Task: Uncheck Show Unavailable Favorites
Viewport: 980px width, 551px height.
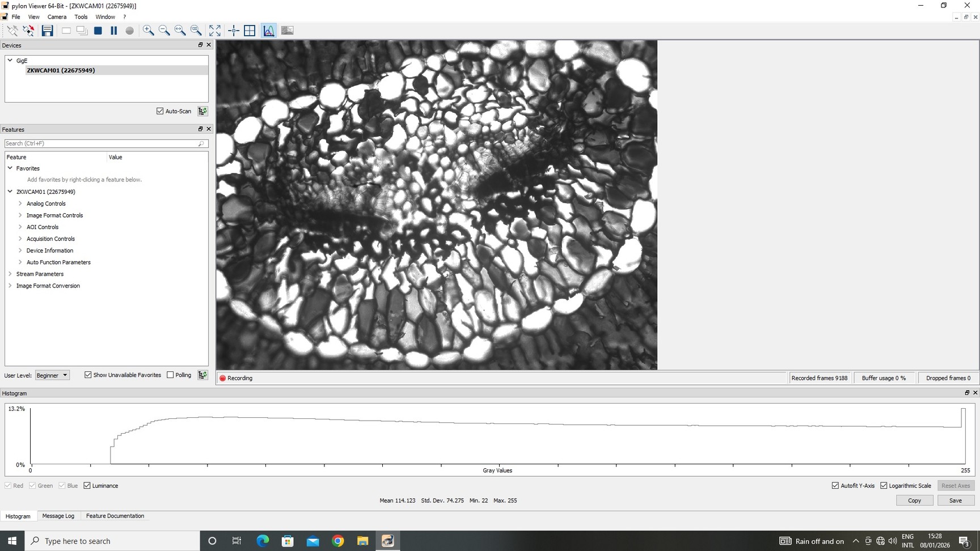Action: coord(88,375)
